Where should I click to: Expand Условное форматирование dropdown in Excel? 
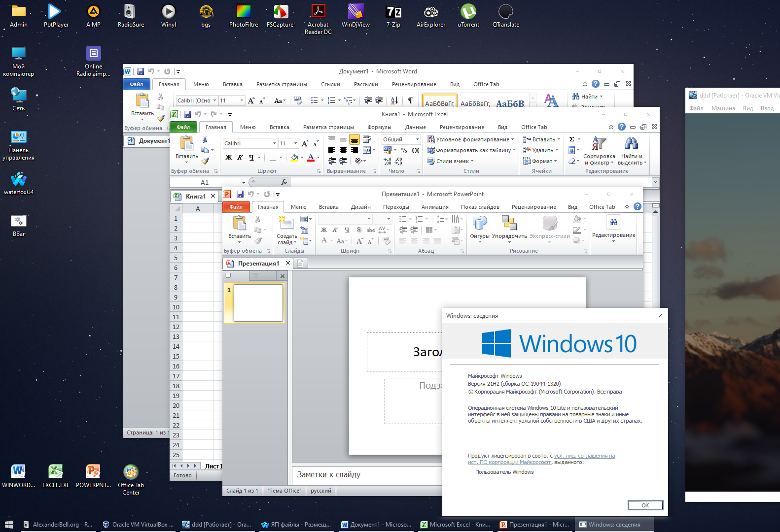[470, 139]
